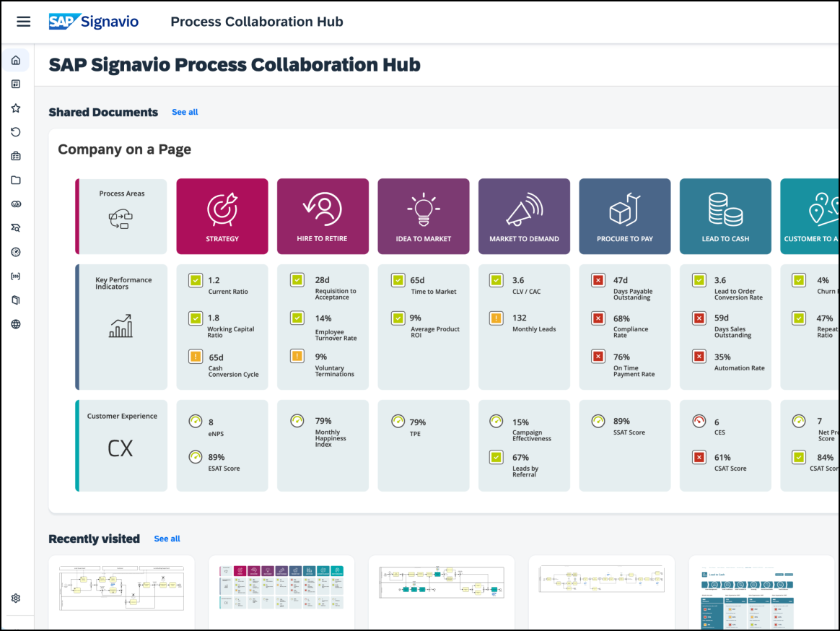Click red X for Days Payable Outstanding
The image size is (840, 631).
[598, 280]
